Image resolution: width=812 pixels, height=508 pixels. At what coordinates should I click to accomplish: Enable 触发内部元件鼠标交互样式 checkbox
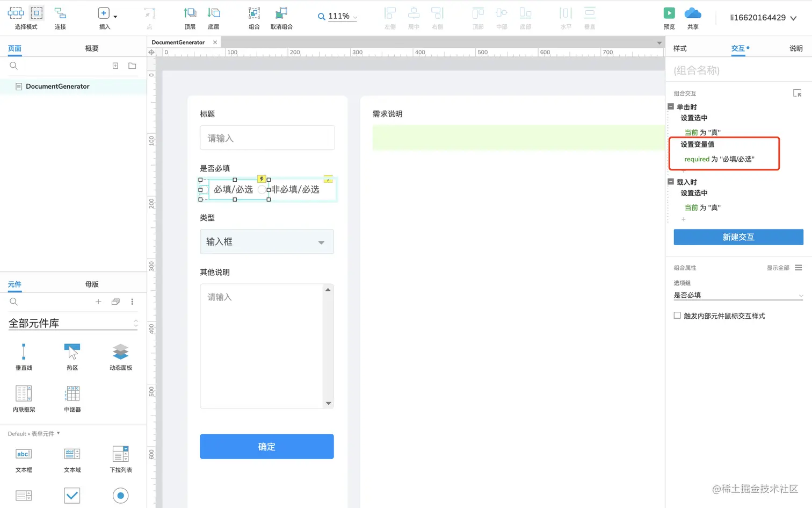tap(677, 316)
